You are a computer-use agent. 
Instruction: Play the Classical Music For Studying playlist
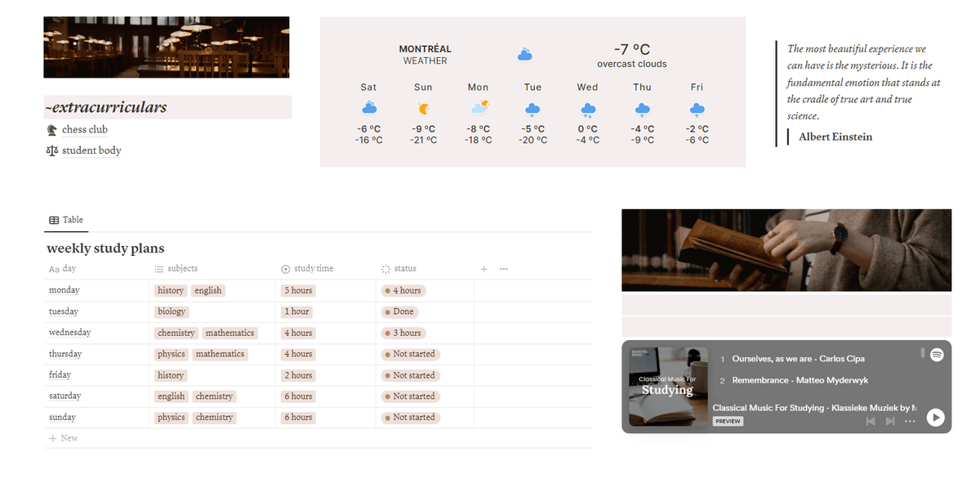coord(936,418)
